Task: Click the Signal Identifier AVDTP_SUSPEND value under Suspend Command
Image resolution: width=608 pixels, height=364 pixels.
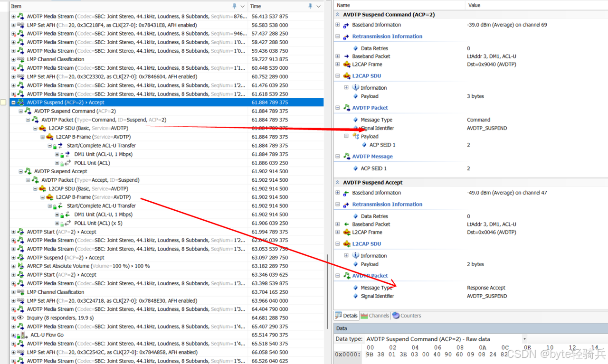Action: pyautogui.click(x=487, y=128)
